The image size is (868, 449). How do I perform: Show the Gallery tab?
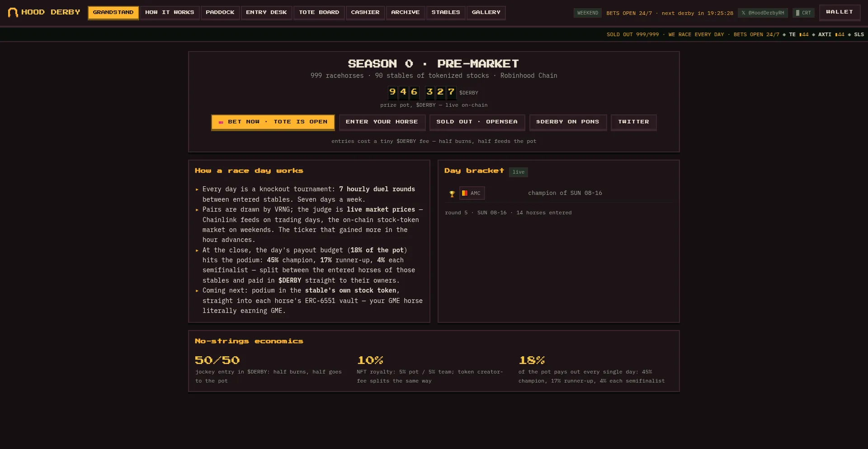pos(486,13)
